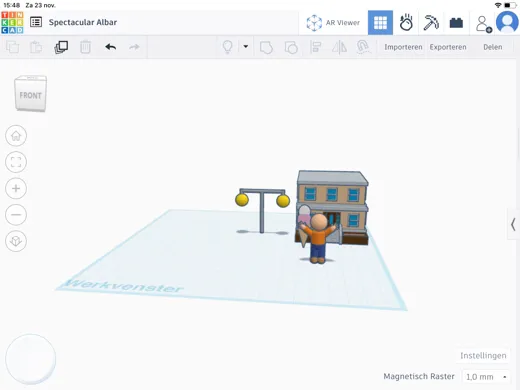
Task: Open the AR Viewer
Action: [x=333, y=23]
